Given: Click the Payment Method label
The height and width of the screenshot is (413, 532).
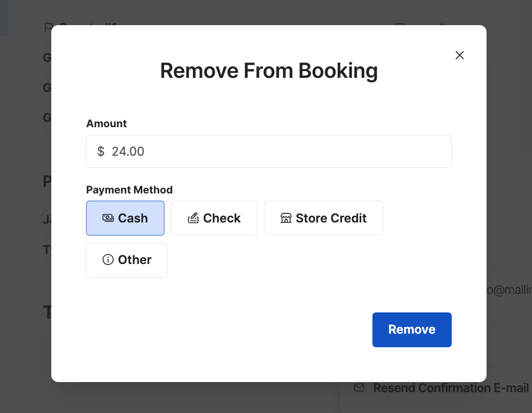Looking at the screenshot, I should coord(129,190).
